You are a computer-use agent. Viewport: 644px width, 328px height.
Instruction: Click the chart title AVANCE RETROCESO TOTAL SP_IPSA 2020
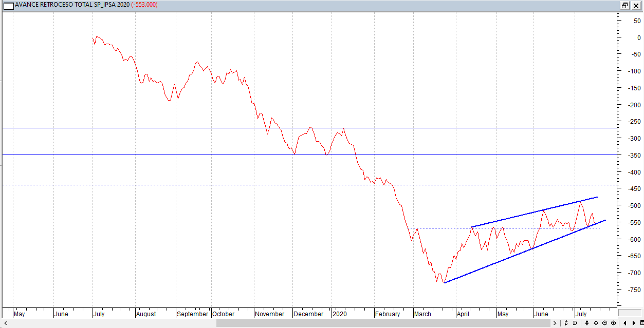pyautogui.click(x=72, y=5)
